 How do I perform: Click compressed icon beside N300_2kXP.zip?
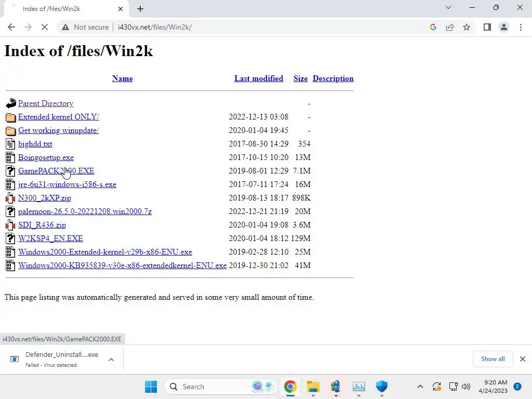coord(10,198)
